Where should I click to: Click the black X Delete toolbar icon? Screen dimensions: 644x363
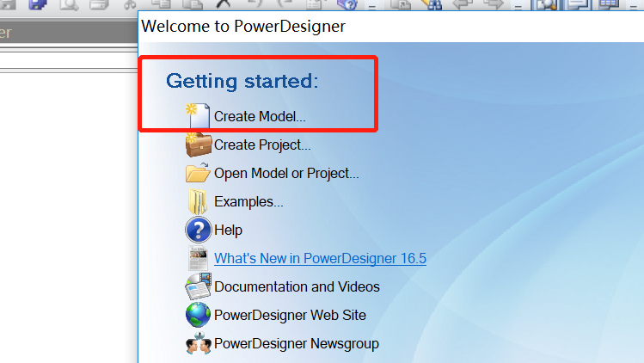coord(223,4)
